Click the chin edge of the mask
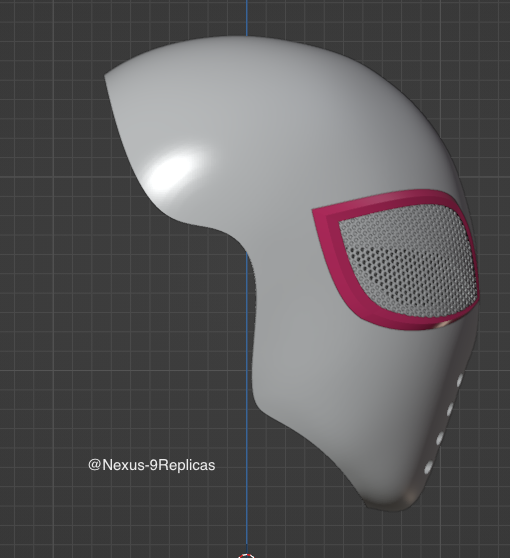Image resolution: width=510 pixels, height=558 pixels. click(388, 505)
